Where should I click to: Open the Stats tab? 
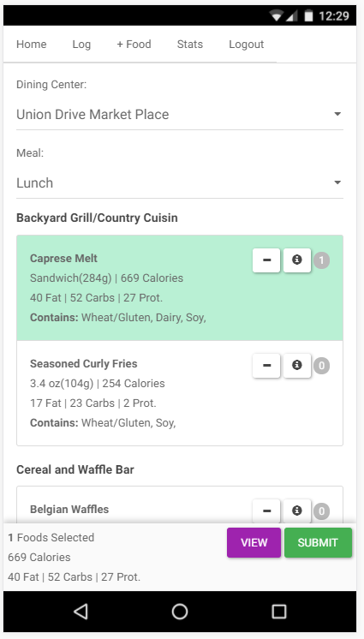tap(190, 44)
